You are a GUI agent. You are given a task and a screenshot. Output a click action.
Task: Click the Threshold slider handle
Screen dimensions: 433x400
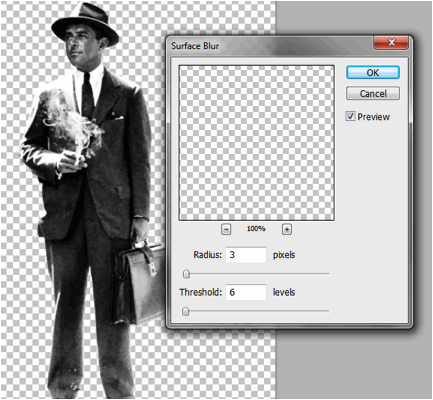pos(186,311)
